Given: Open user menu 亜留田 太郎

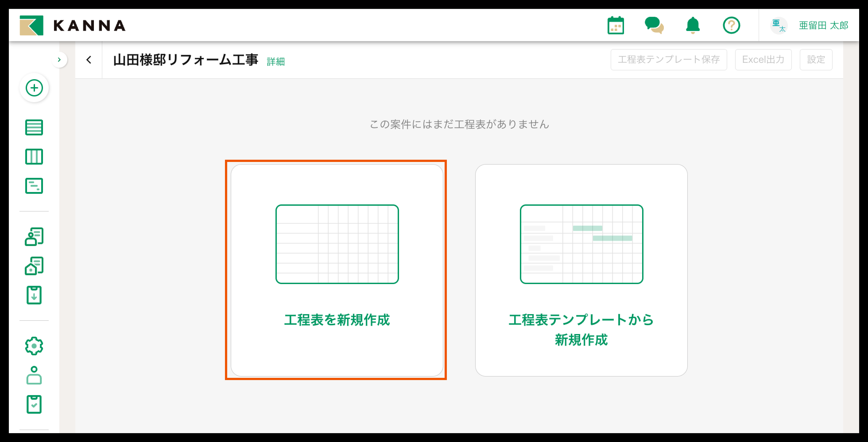Looking at the screenshot, I should click(x=823, y=26).
